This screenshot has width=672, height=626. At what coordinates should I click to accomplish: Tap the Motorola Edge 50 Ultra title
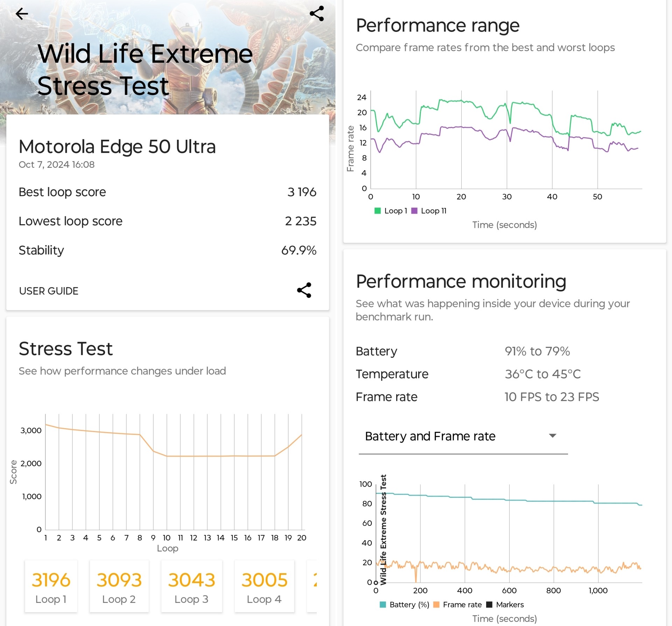[117, 147]
